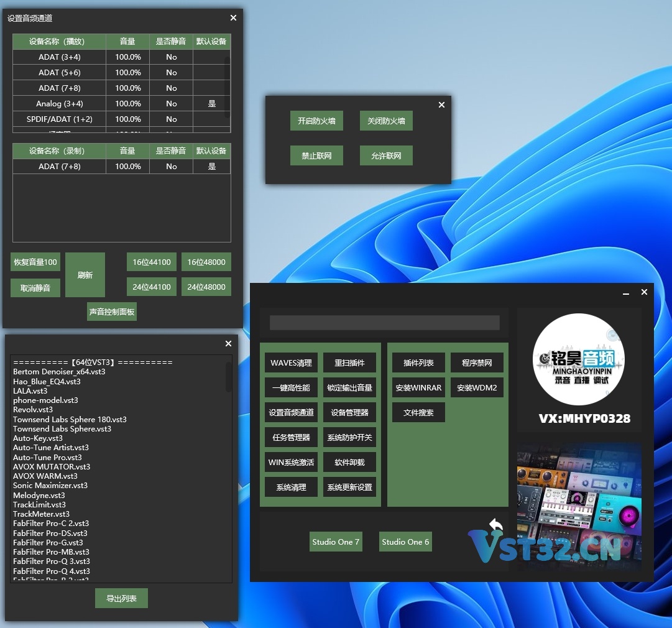Select 禁止联网 in the firewall window
The width and height of the screenshot is (672, 628).
(x=316, y=155)
